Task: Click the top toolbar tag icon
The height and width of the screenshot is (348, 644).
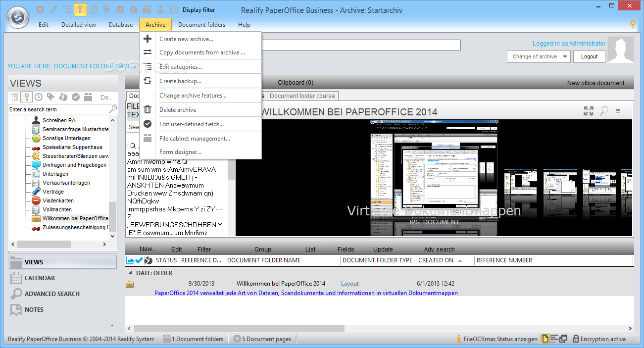Action: pyautogui.click(x=107, y=9)
